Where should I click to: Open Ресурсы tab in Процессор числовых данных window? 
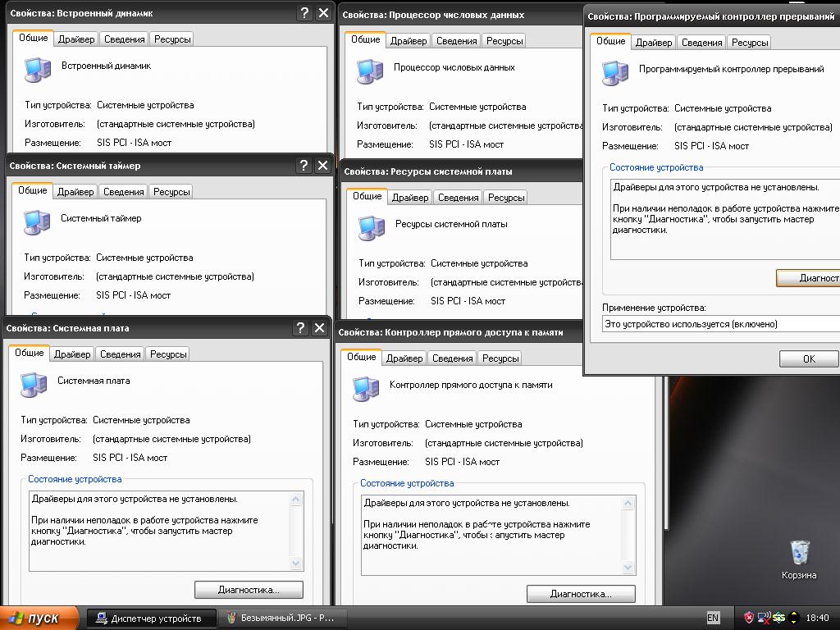[504, 41]
